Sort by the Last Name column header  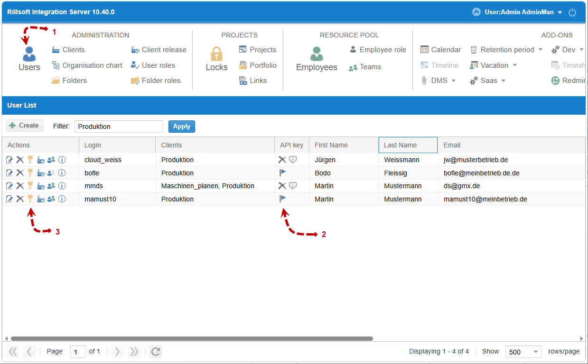point(408,145)
